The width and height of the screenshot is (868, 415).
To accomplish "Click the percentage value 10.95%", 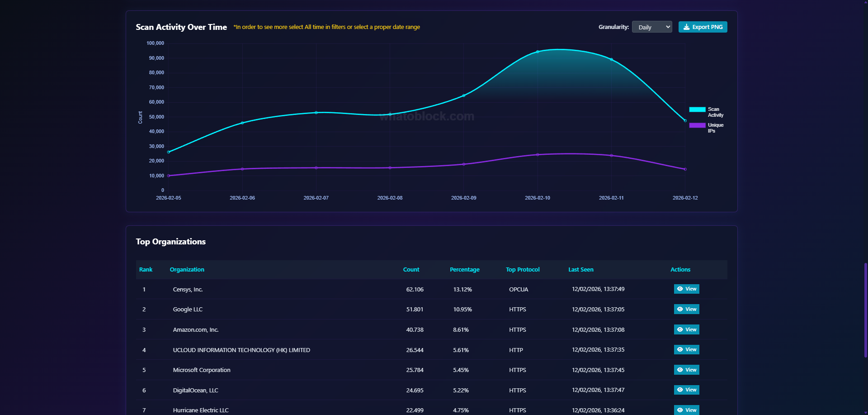I will [462, 310].
